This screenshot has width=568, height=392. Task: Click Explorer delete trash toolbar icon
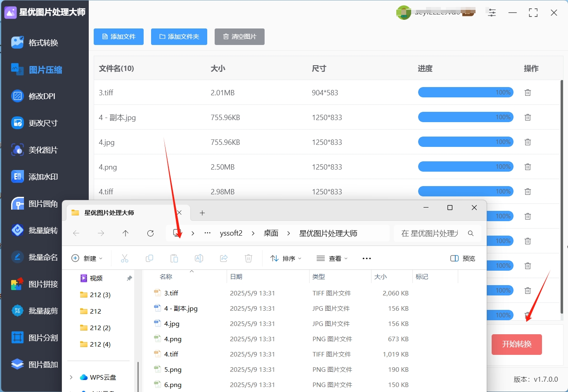point(248,258)
